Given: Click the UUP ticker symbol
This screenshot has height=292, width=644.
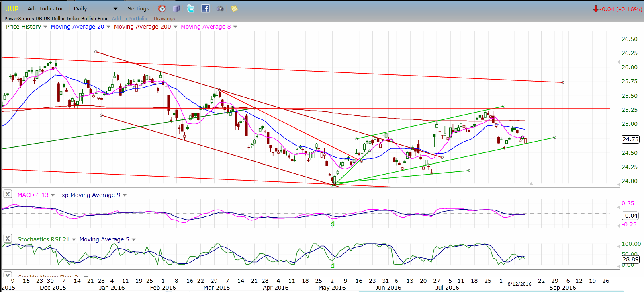Looking at the screenshot, I should (12, 9).
